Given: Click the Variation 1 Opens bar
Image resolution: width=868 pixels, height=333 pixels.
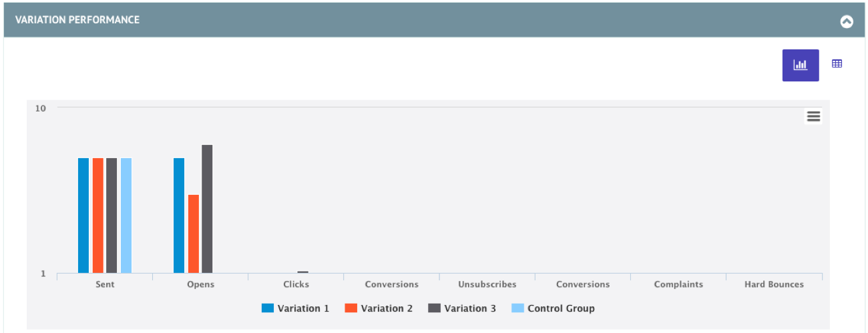Looking at the screenshot, I should [x=179, y=216].
